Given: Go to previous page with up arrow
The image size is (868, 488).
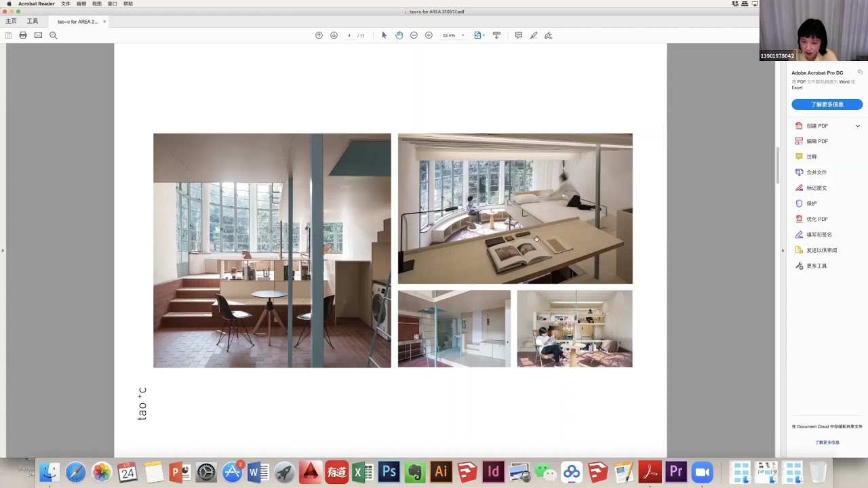Looking at the screenshot, I should [x=319, y=35].
